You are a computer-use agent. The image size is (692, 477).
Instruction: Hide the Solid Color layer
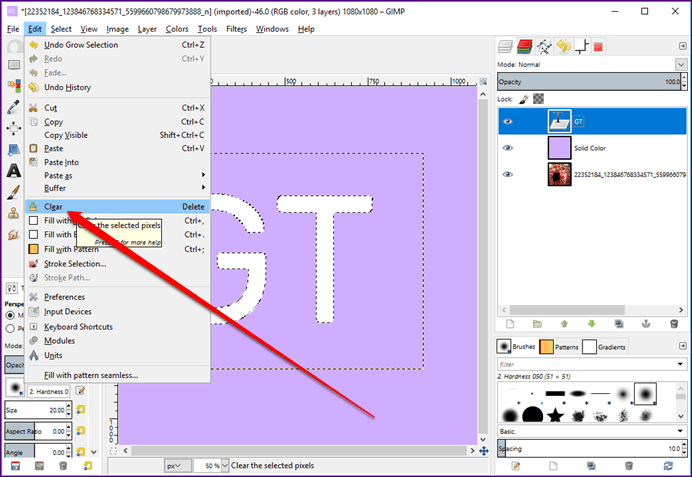(508, 148)
